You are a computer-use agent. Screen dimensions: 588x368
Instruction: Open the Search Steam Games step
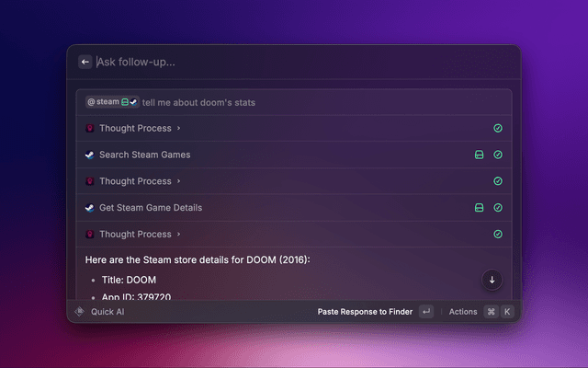(x=294, y=155)
